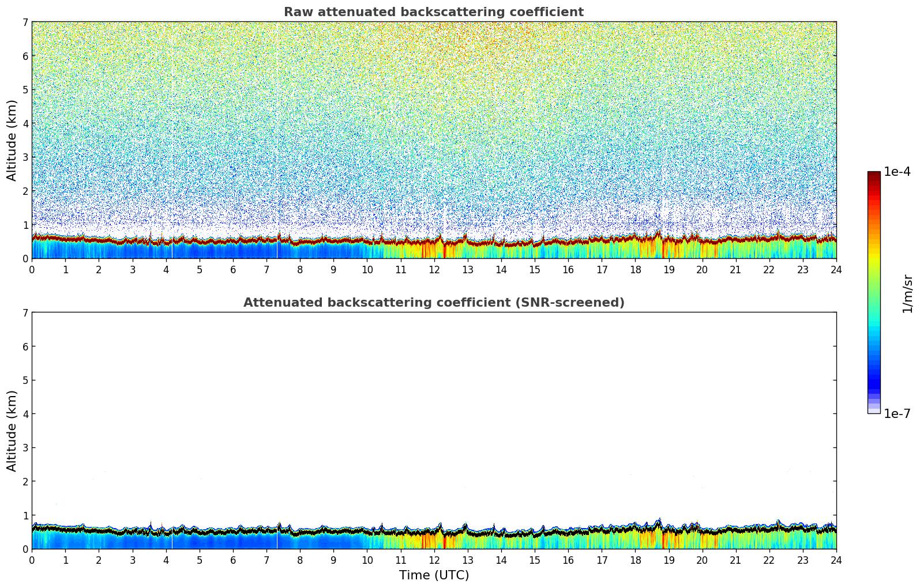Click the 'Raw attenuated backscattering coefficient' title
Viewport: 920px width, 588px height.
434,12
